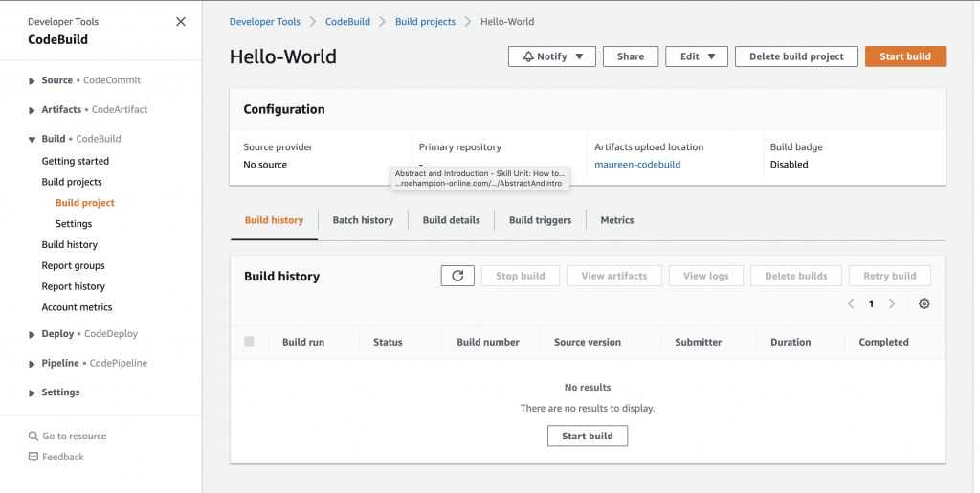This screenshot has width=980, height=493.
Task: Open the Edit dropdown menu
Action: click(x=697, y=56)
